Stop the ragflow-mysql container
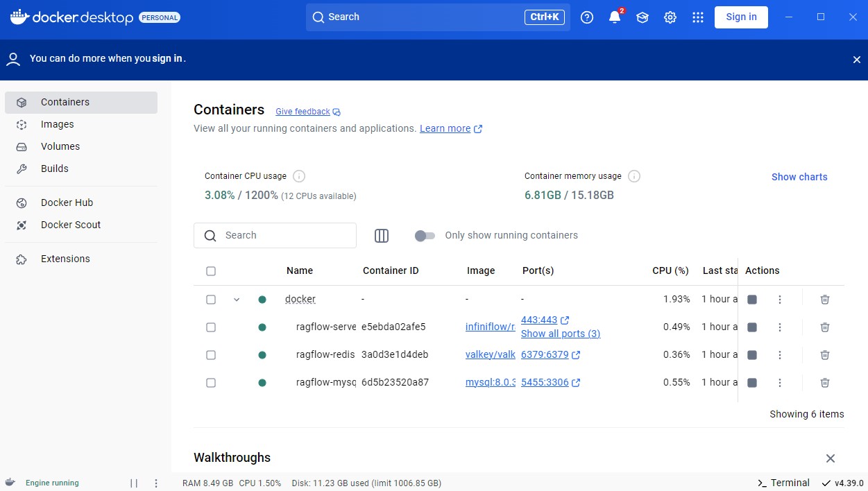Screen dimensions: 868x491 [752, 383]
